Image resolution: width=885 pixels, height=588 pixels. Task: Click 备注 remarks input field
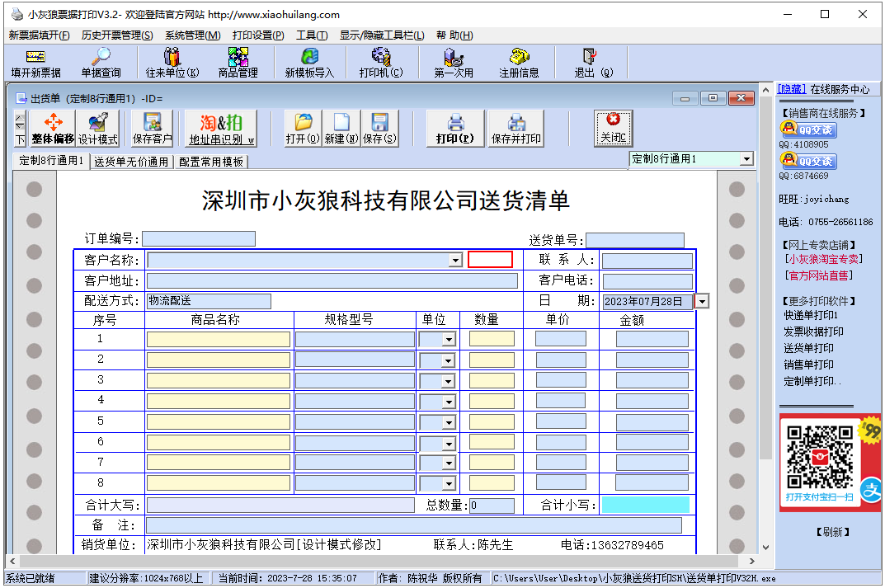pos(414,525)
